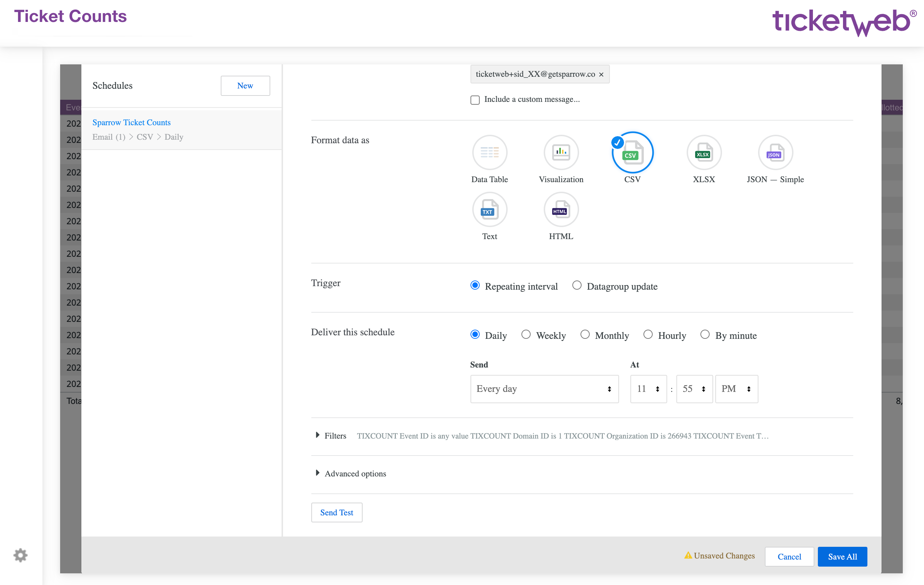
Task: Select the CSV format icon
Action: pos(633,152)
